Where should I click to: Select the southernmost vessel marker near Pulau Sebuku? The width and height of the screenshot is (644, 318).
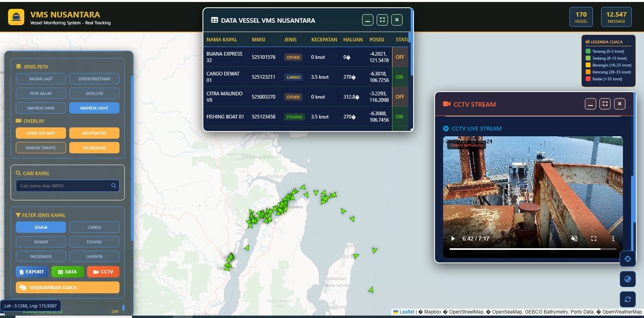(x=371, y=290)
